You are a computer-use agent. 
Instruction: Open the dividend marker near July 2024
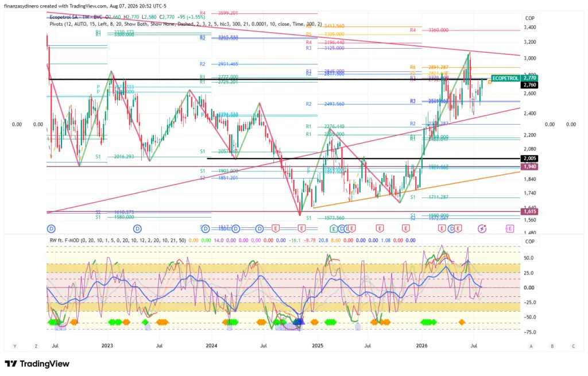[x=260, y=228]
